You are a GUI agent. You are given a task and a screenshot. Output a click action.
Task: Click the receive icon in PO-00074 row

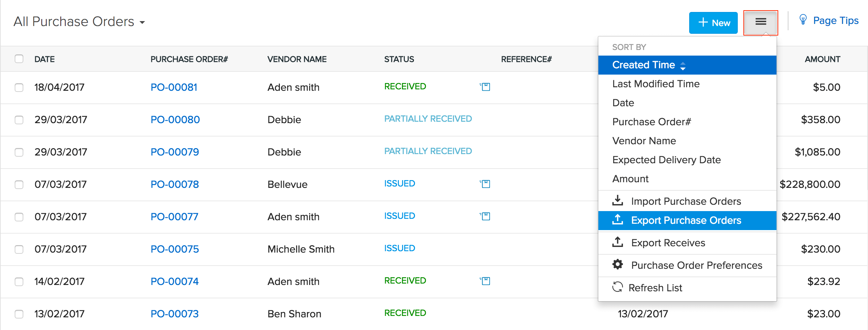pos(485,281)
